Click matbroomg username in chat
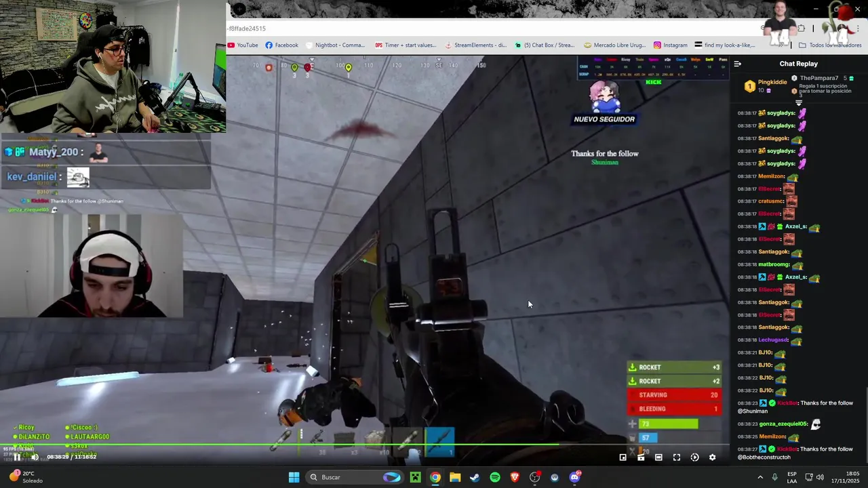868x488 pixels. tap(774, 264)
